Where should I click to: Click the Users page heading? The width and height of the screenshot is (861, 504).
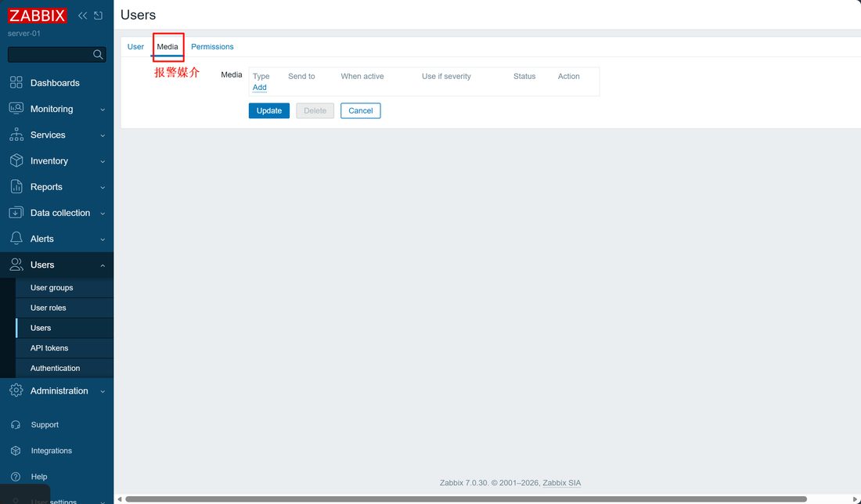point(138,15)
